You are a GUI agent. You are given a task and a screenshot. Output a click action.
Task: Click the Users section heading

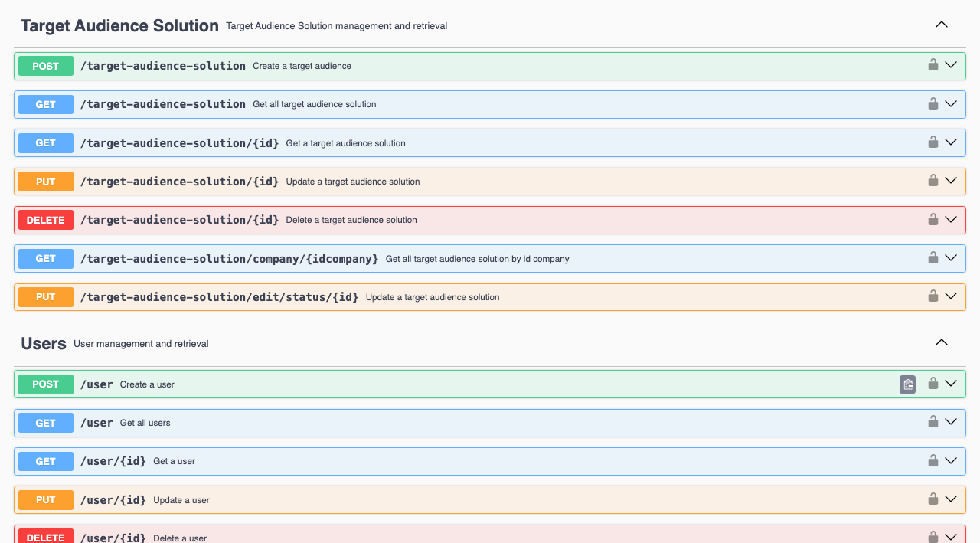click(44, 344)
